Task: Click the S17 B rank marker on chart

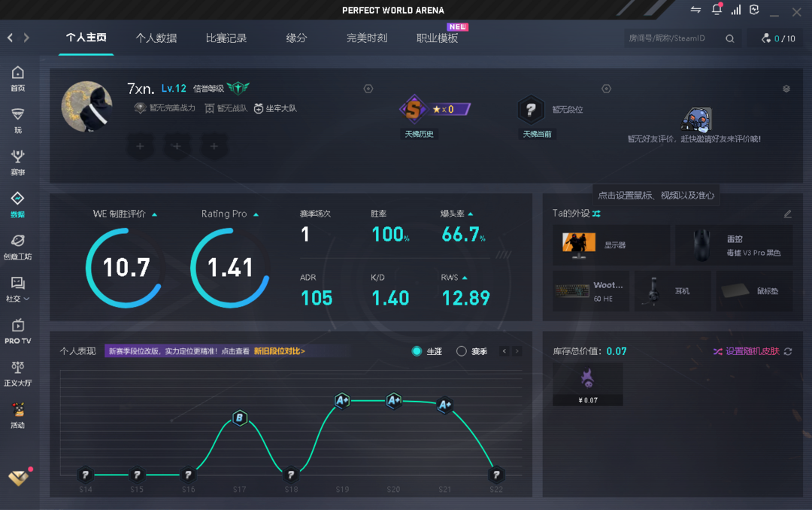Action: [239, 418]
